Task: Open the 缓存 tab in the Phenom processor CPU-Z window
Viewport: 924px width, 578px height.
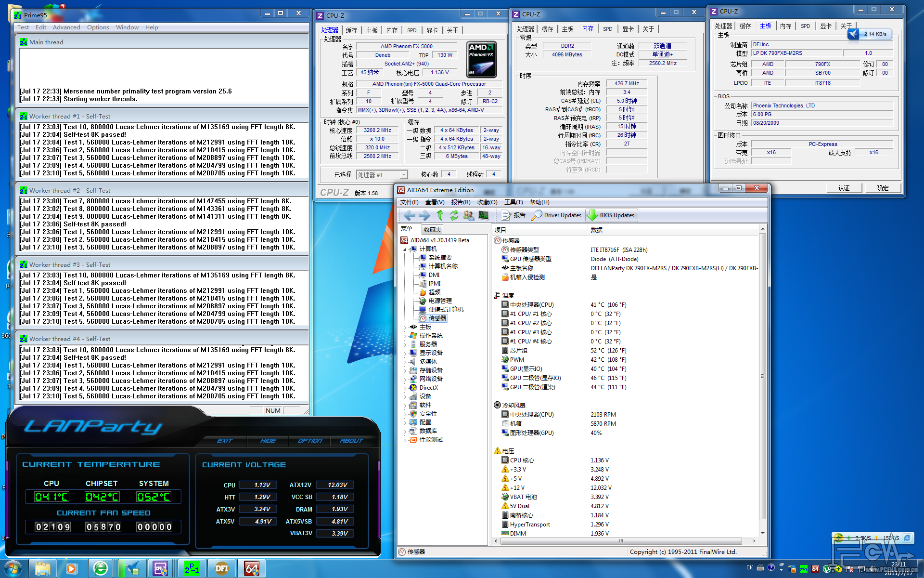Action: (352, 30)
